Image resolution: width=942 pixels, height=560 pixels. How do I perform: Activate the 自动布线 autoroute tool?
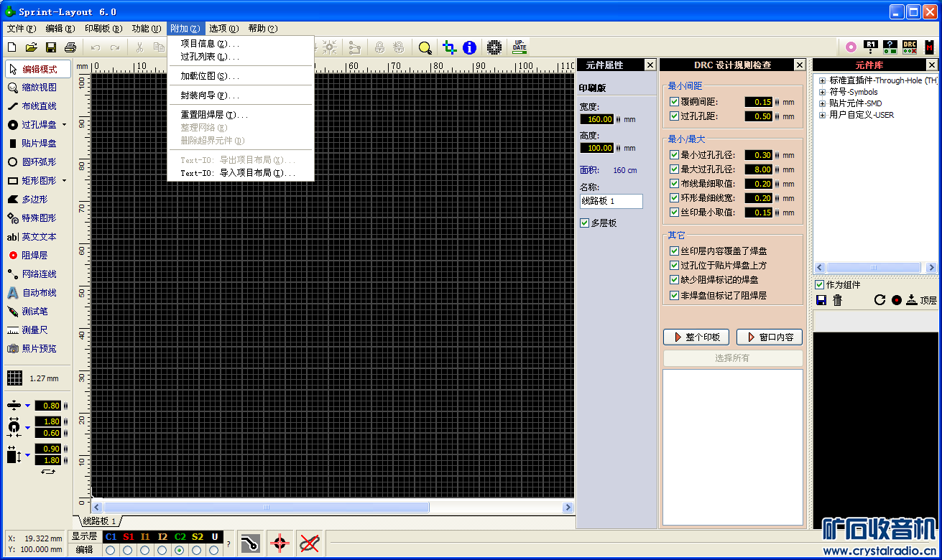38,293
